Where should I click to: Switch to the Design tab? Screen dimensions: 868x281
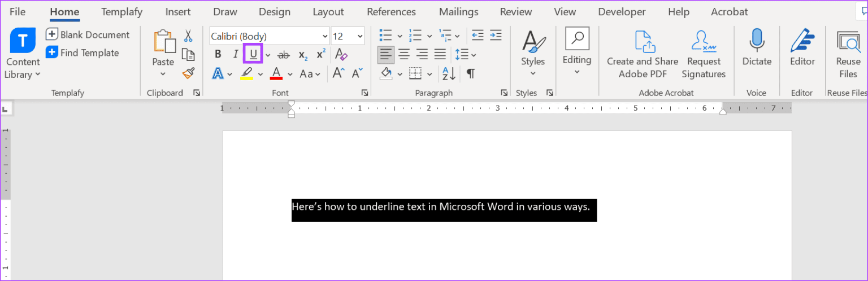coord(275,12)
